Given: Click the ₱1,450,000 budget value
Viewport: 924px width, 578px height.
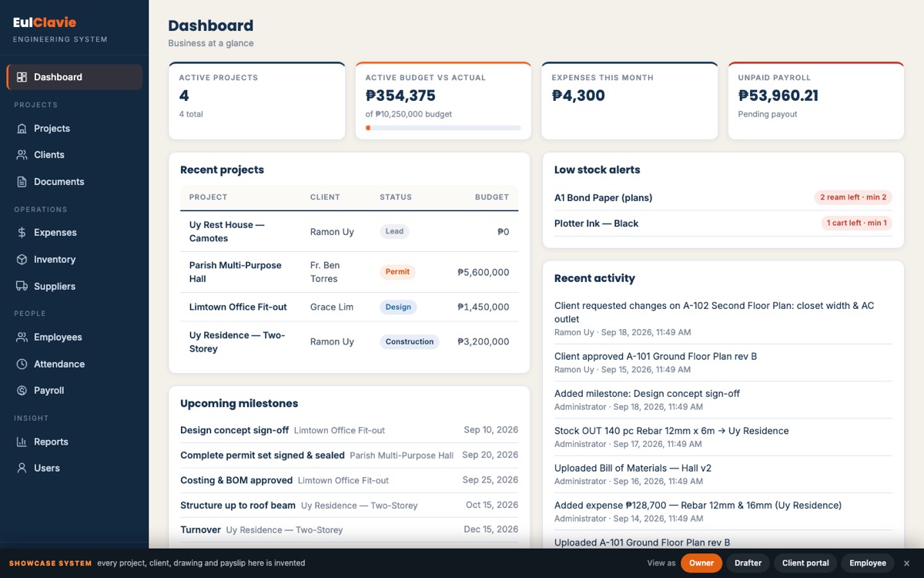Looking at the screenshot, I should tap(483, 307).
